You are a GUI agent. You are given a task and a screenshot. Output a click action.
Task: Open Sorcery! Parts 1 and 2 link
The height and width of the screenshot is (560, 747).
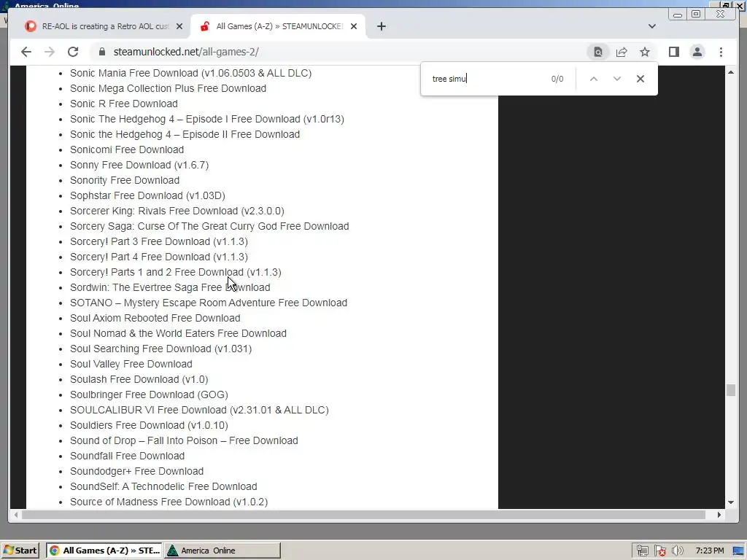(x=175, y=272)
